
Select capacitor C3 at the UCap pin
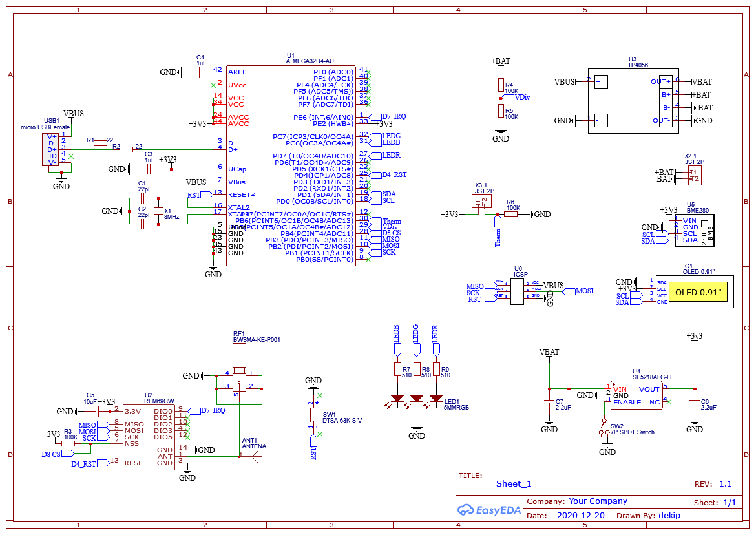149,169
